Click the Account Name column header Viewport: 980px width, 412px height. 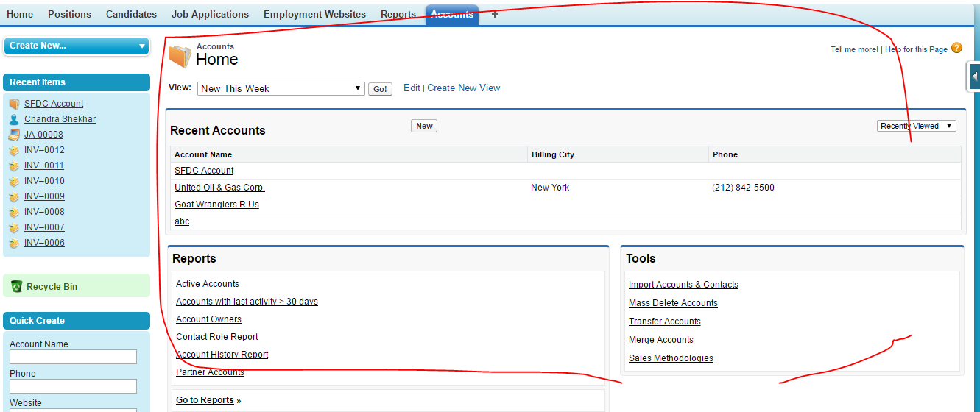203,154
